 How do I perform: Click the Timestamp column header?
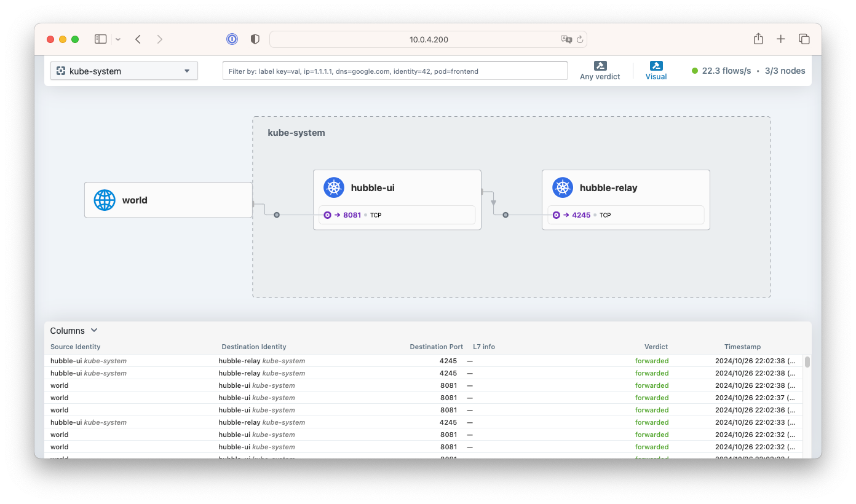pyautogui.click(x=742, y=347)
